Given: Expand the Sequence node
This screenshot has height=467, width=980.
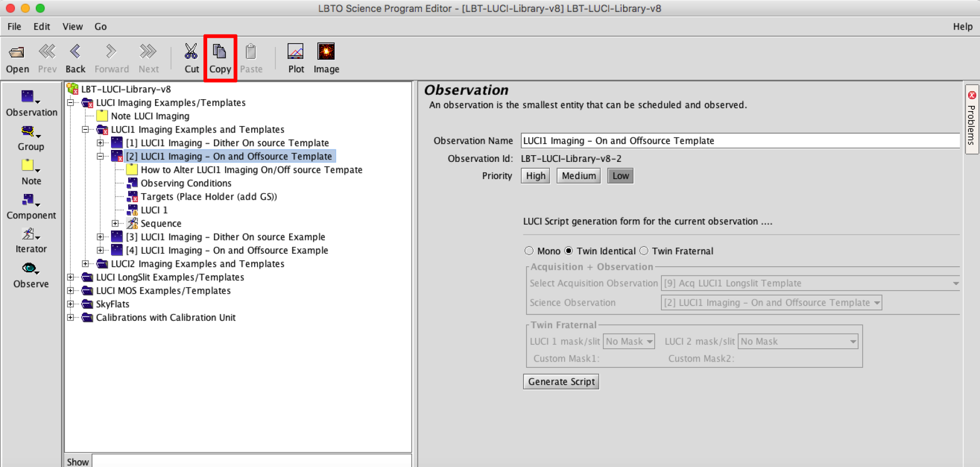Looking at the screenshot, I should [115, 223].
